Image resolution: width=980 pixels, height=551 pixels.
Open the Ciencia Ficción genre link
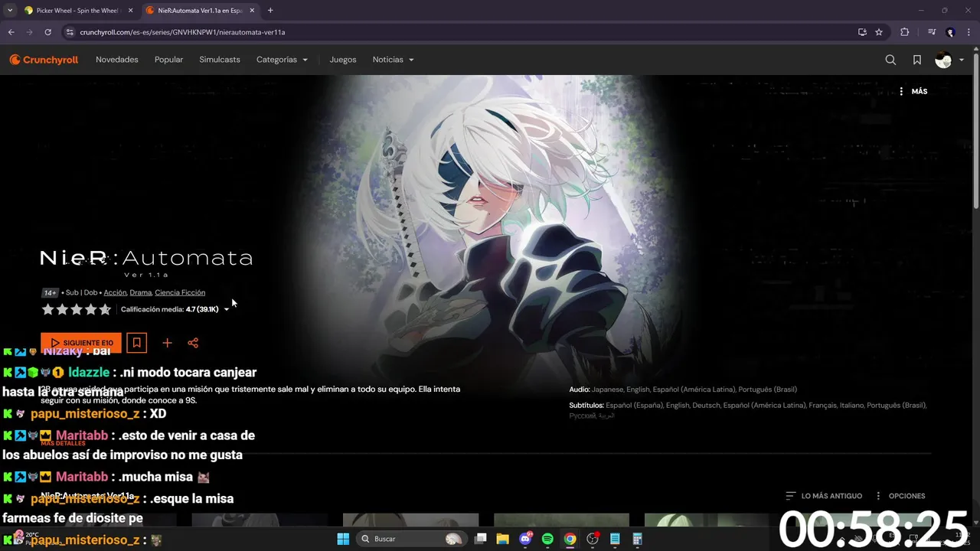(180, 292)
